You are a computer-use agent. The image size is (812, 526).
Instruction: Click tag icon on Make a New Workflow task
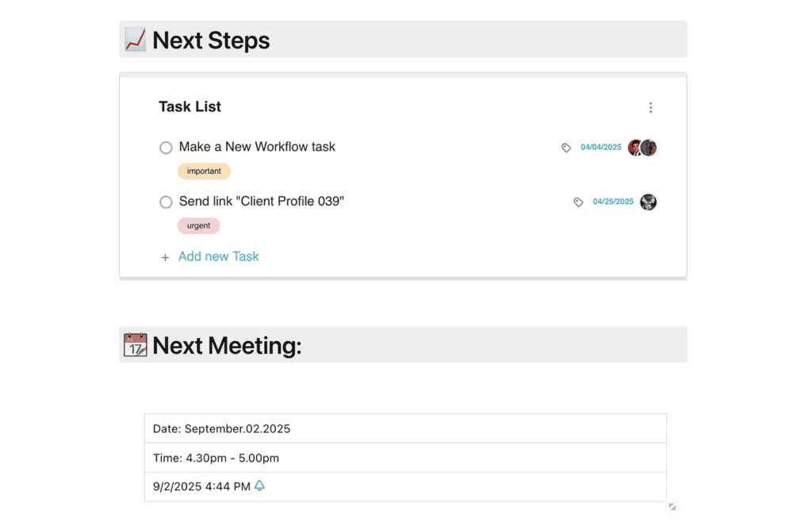pyautogui.click(x=566, y=148)
